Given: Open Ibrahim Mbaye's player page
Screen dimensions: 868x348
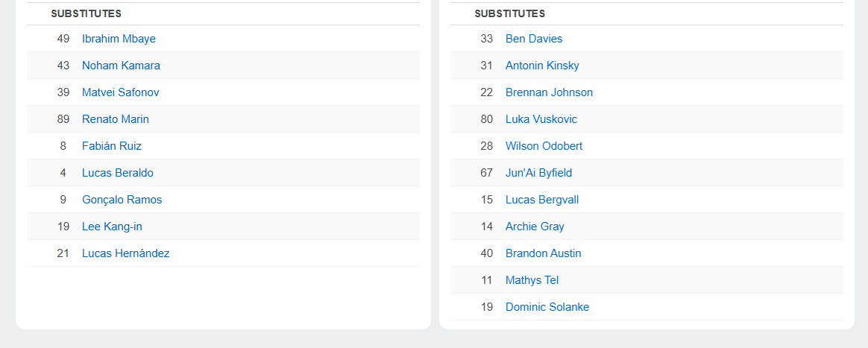Looking at the screenshot, I should click(x=119, y=39).
